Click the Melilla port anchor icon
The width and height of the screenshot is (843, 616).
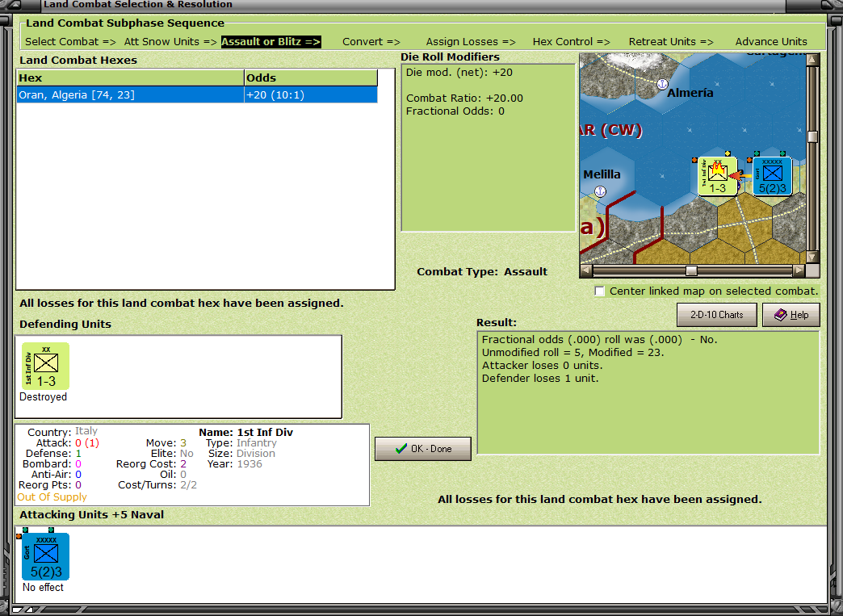tap(601, 191)
